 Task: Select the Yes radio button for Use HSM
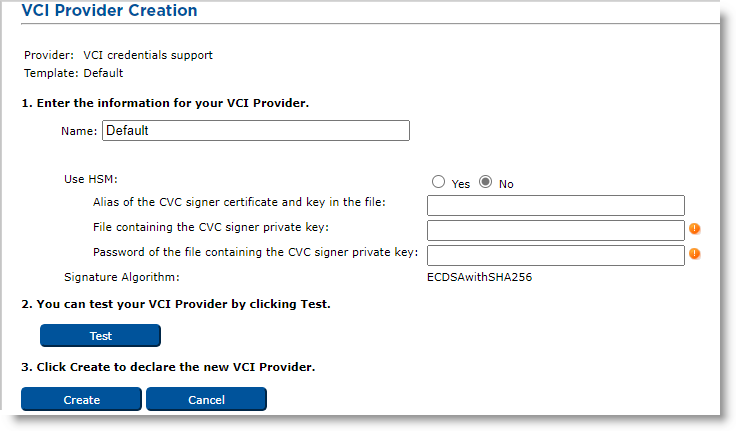pos(438,182)
